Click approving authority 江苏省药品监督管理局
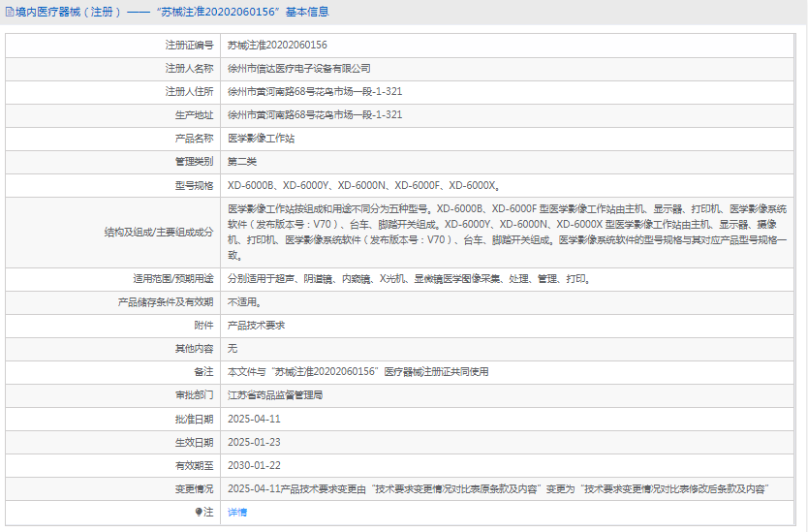Screen dimensions: 808x532 tap(275, 394)
